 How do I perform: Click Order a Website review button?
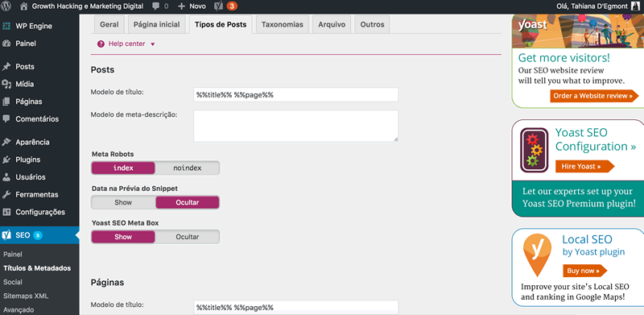[594, 96]
